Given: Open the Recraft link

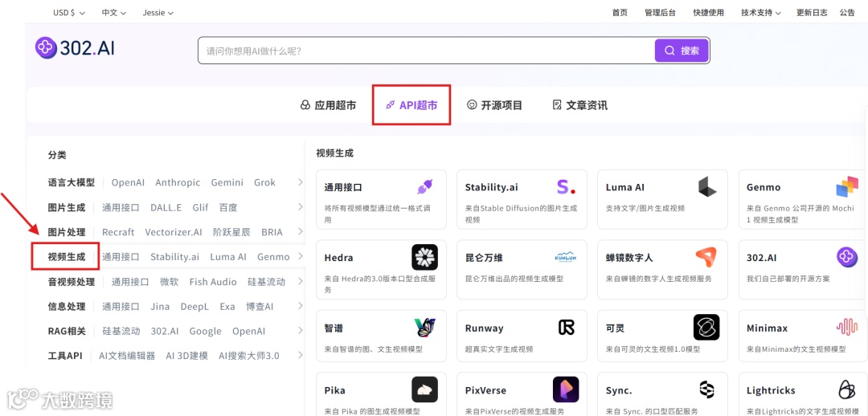Looking at the screenshot, I should coord(118,232).
